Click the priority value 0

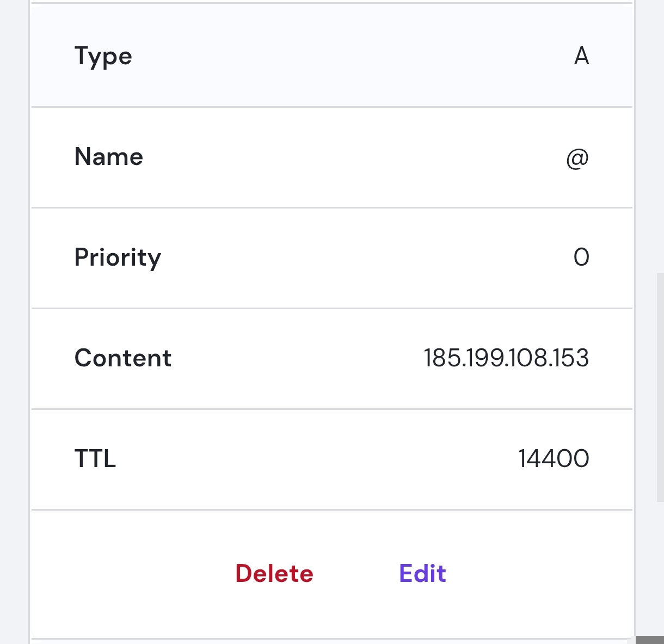(581, 257)
